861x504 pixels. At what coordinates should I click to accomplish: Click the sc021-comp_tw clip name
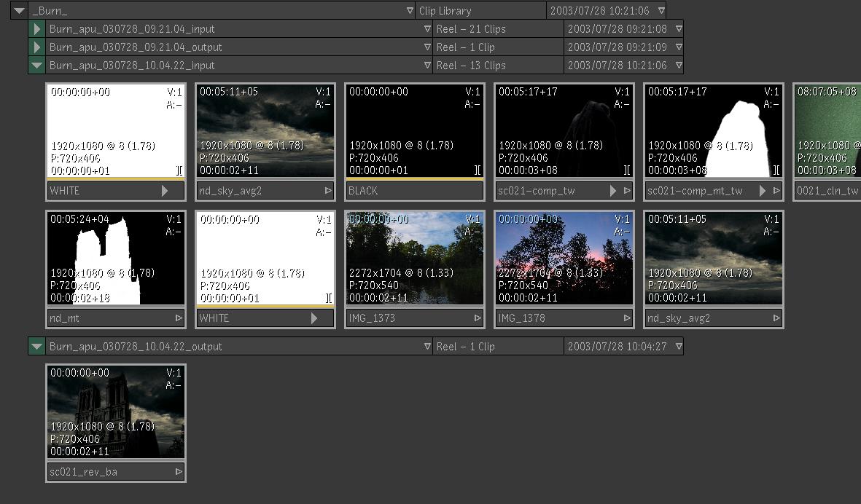pos(537,191)
